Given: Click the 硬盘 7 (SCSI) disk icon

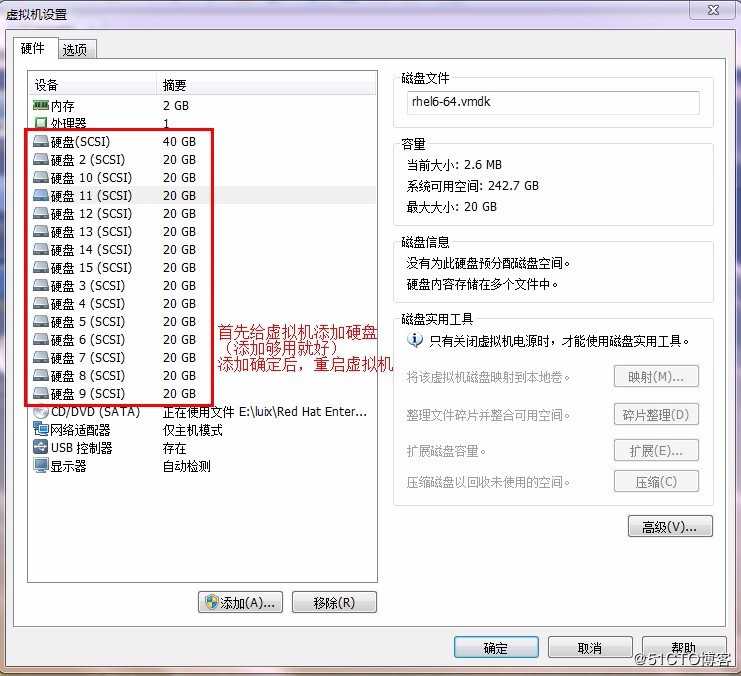Looking at the screenshot, I should [x=41, y=357].
